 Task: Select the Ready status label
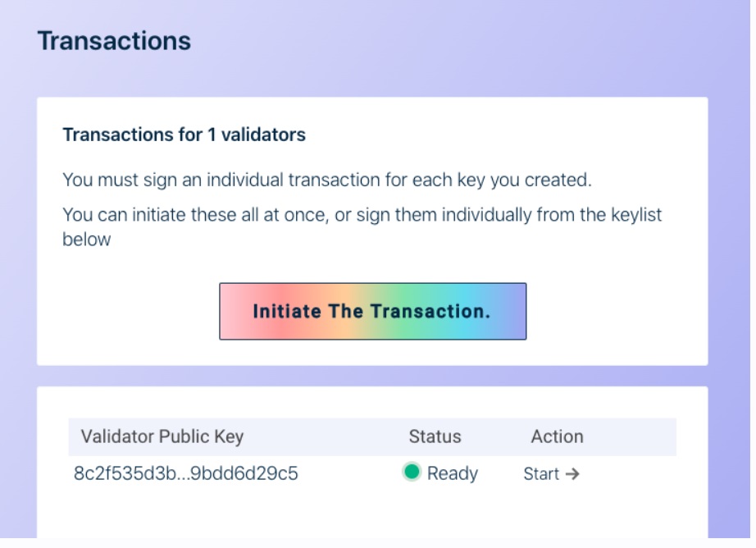coord(453,473)
